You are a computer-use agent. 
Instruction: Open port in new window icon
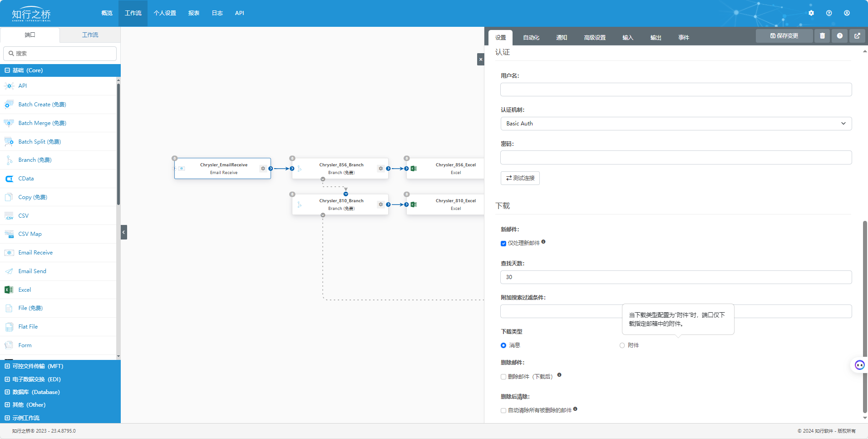pyautogui.click(x=857, y=36)
